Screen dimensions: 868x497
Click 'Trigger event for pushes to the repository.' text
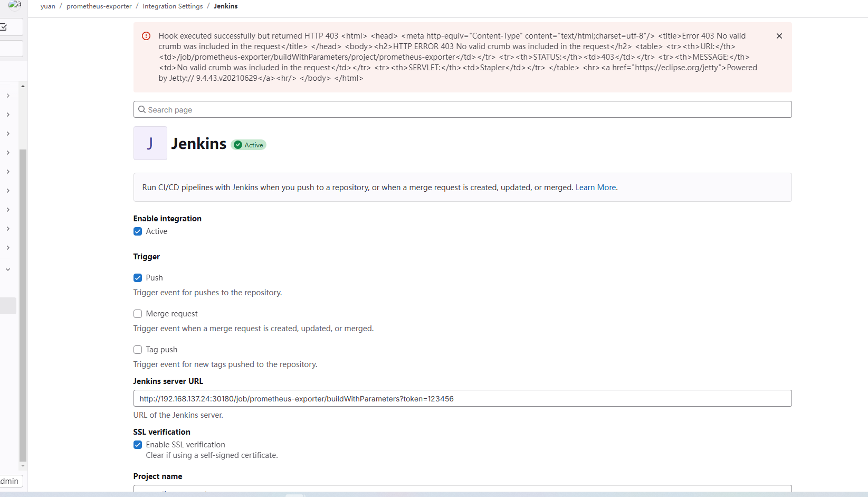point(208,293)
